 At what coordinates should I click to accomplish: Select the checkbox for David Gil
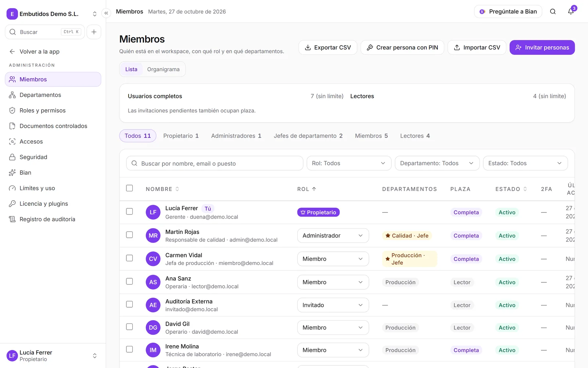coord(129,327)
